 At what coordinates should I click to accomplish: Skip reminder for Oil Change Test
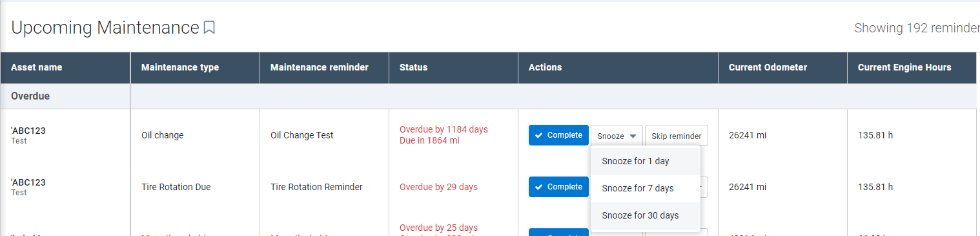coord(676,136)
